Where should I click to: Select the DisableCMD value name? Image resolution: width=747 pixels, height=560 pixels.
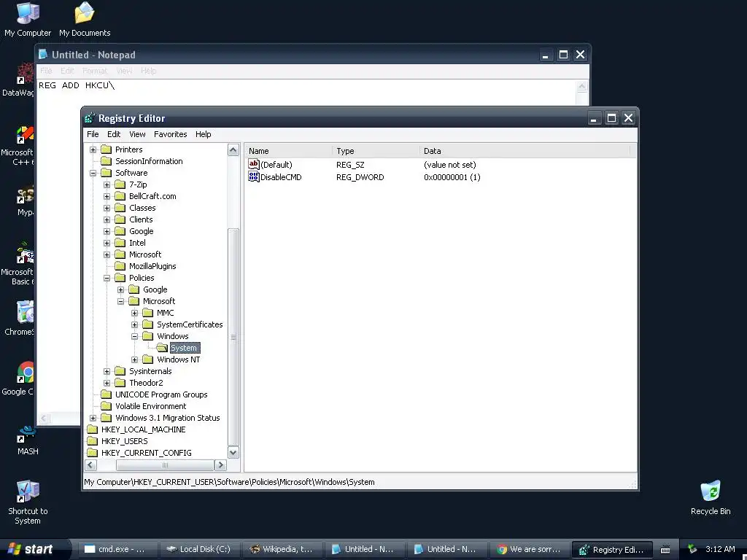pyautogui.click(x=281, y=177)
